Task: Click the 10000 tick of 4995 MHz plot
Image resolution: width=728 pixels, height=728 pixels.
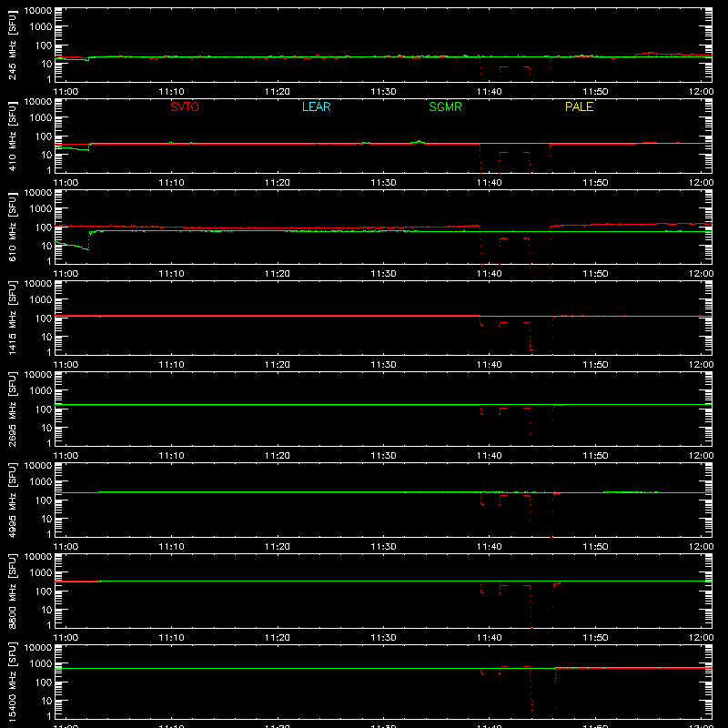Action: (38, 466)
